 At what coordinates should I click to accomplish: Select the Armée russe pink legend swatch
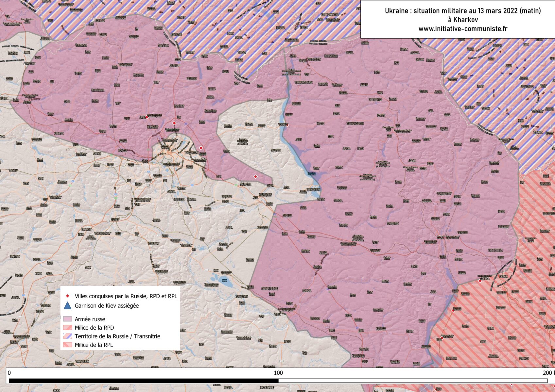(x=67, y=319)
